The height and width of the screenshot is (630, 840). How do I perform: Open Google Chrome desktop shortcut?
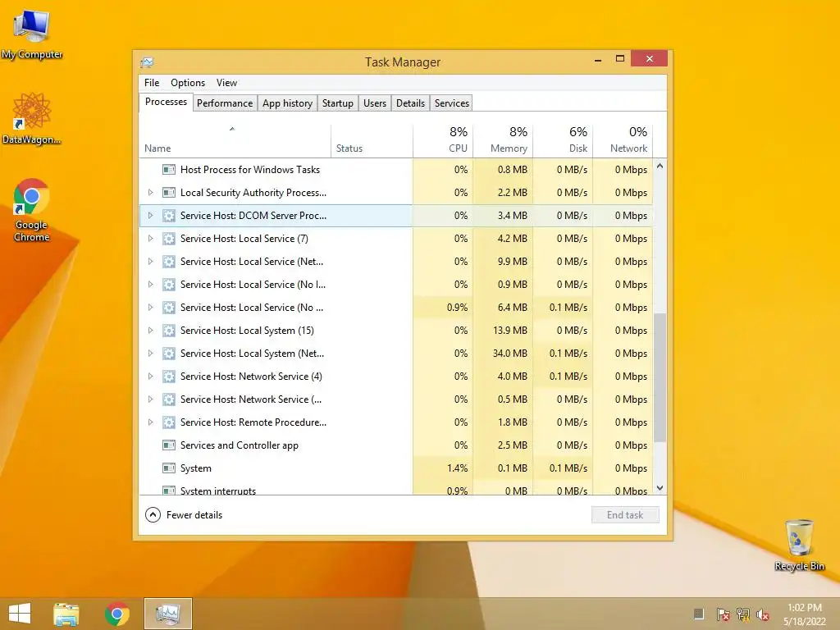pos(32,210)
